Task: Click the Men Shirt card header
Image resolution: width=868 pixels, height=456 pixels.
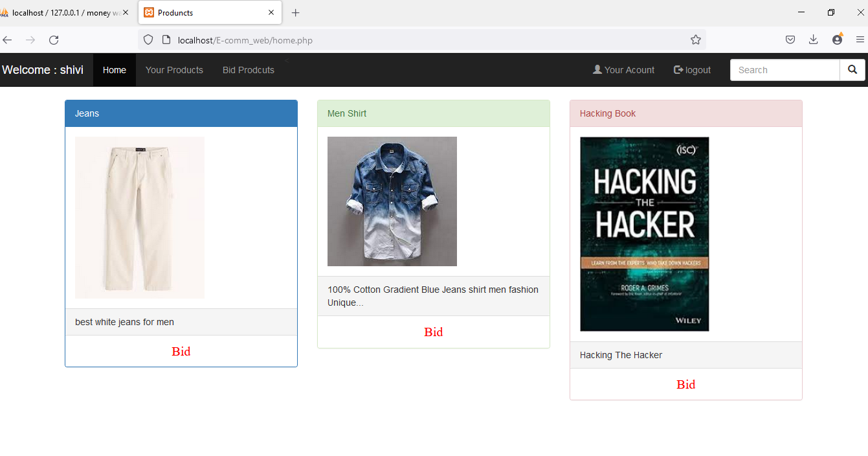Action: click(x=434, y=113)
